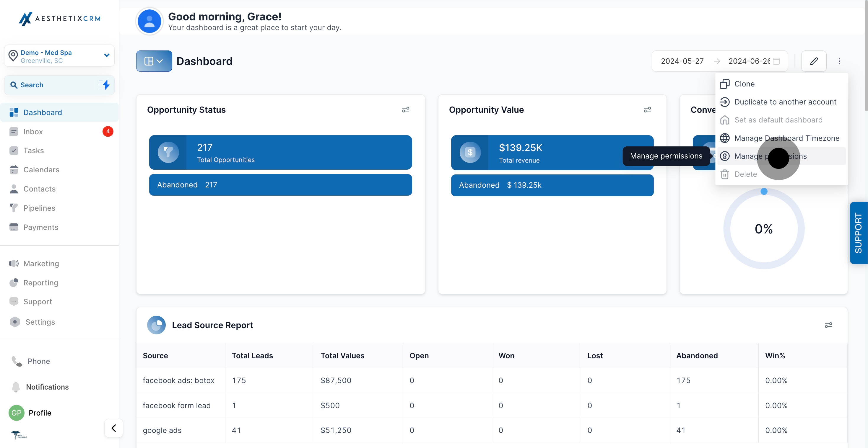This screenshot has width=868, height=448.
Task: Collapse the sidebar with the arrow button
Action: click(x=113, y=428)
